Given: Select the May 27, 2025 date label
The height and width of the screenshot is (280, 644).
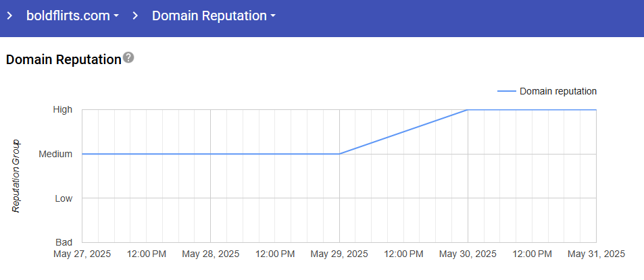Looking at the screenshot, I should (82, 254).
